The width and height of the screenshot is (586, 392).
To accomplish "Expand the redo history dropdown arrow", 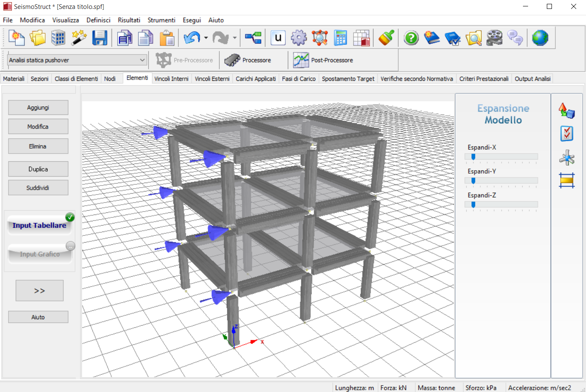I will pos(235,38).
